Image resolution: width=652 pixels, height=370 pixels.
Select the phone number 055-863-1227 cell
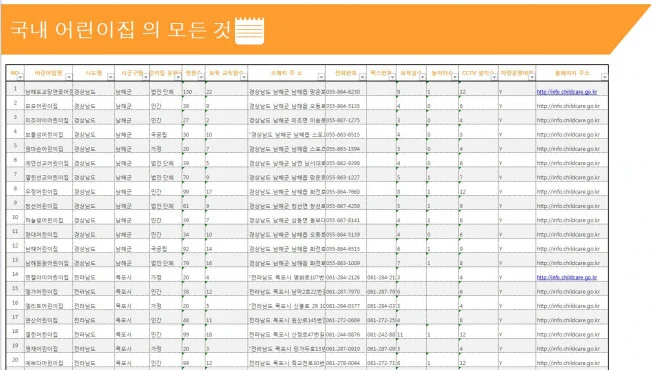pyautogui.click(x=346, y=175)
